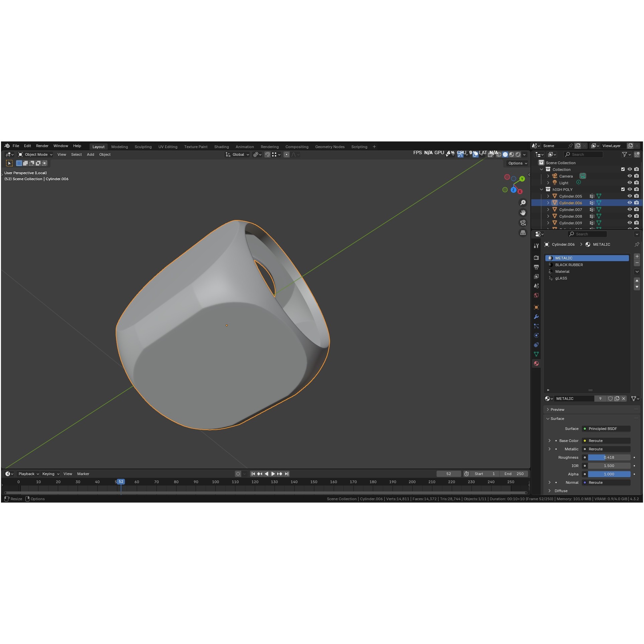644x644 pixels.
Task: Switch perspective/orthographic with the grid icon
Action: point(523,233)
